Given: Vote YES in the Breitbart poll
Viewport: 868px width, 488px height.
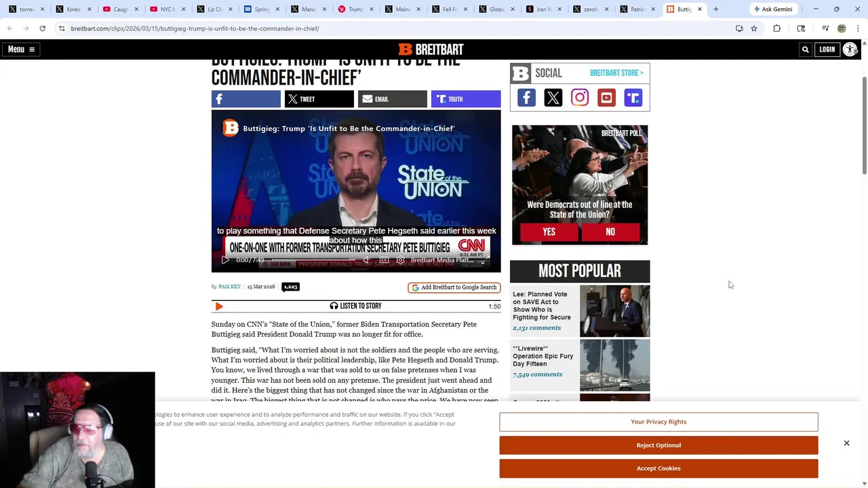Looking at the screenshot, I should [549, 232].
